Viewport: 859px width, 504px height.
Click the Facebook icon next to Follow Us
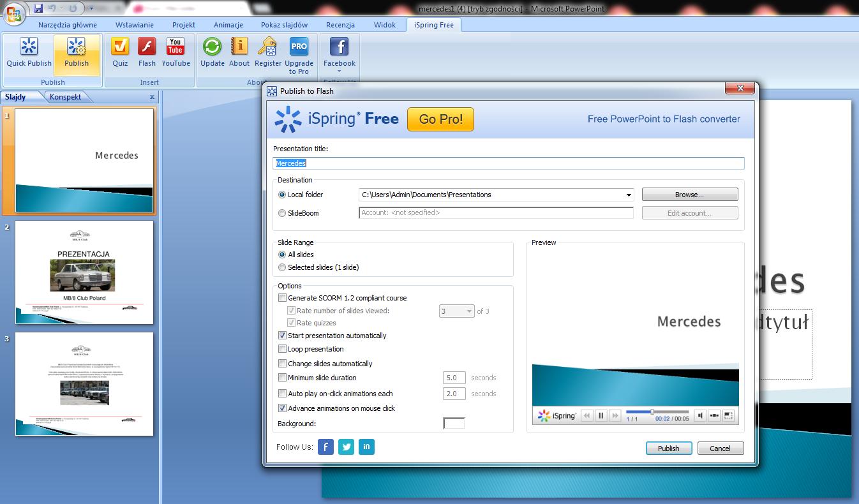(325, 447)
